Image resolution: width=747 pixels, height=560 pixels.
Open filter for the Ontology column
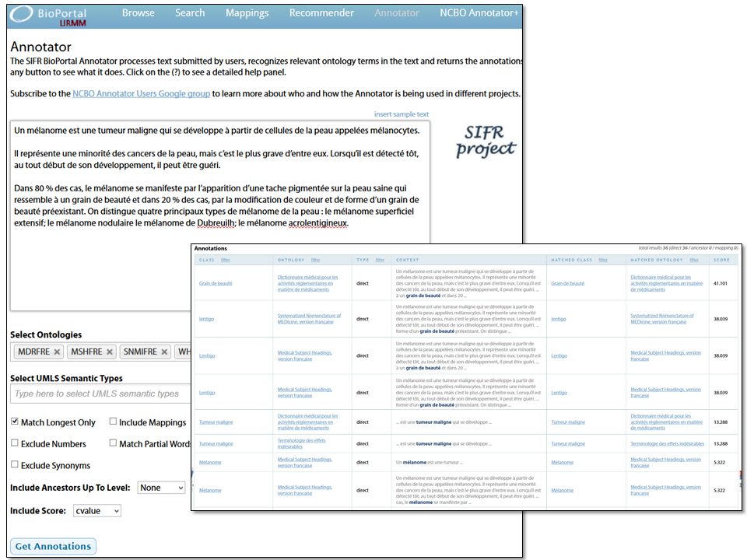316,260
